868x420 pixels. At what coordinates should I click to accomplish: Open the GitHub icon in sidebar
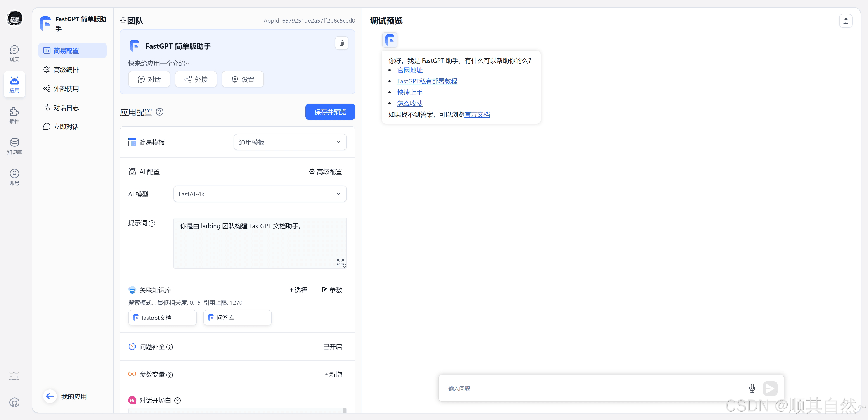tap(14, 402)
